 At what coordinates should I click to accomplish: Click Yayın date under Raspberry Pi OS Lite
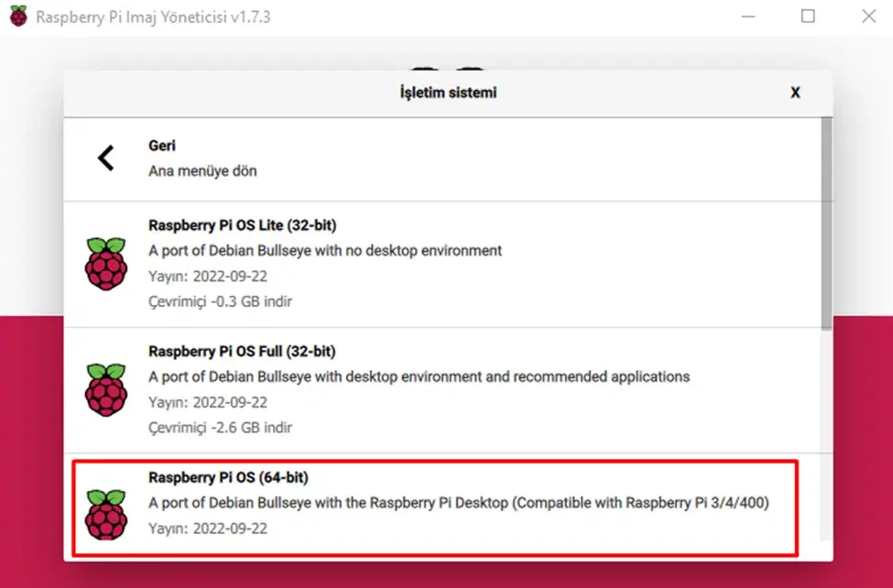208,277
